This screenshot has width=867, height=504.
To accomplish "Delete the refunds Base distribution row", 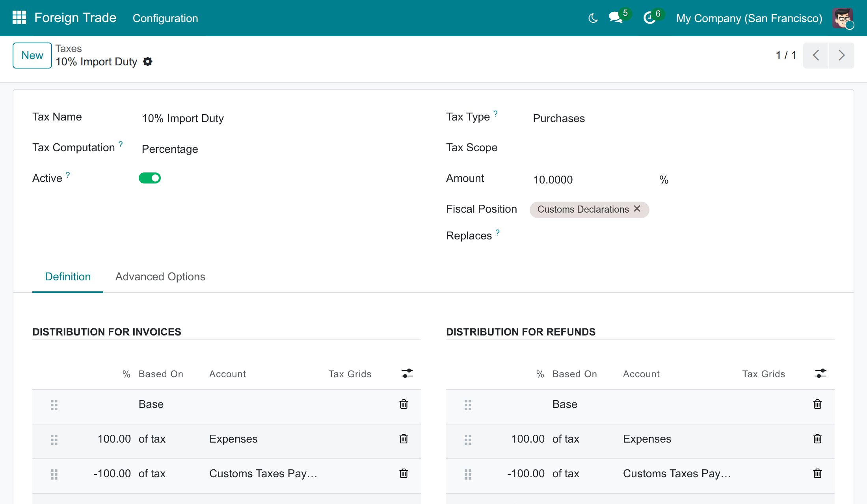I will tap(817, 404).
